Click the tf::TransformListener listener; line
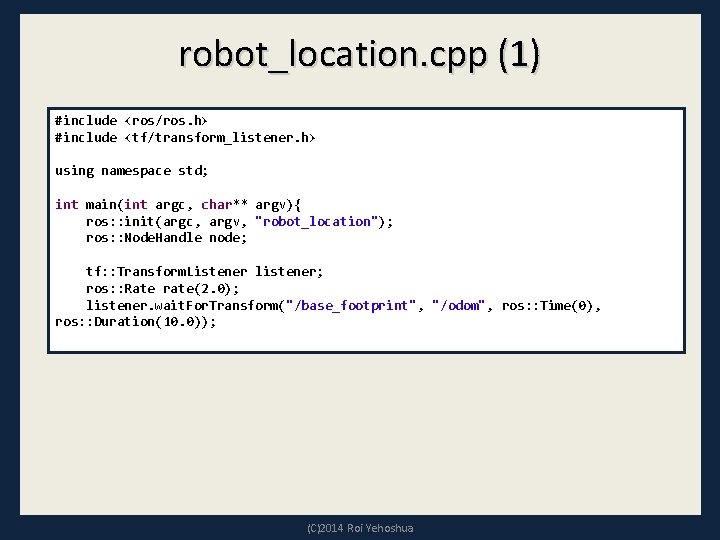The height and width of the screenshot is (540, 720). tap(204, 271)
